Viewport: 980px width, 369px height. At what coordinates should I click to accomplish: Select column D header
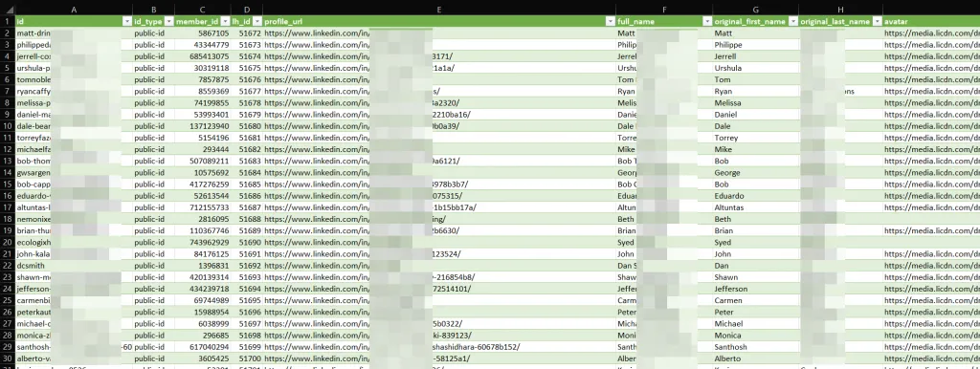point(247,10)
